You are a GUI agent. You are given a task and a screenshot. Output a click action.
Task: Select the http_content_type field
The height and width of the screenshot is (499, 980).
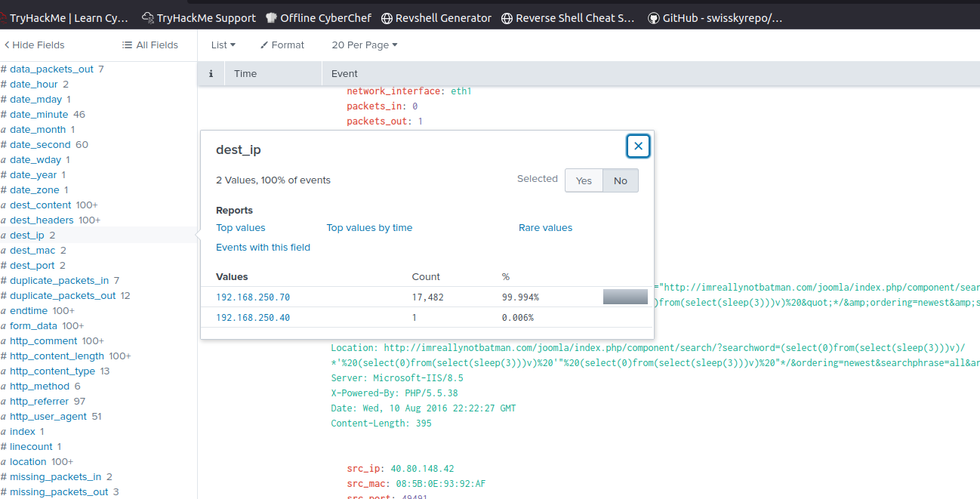(52, 371)
